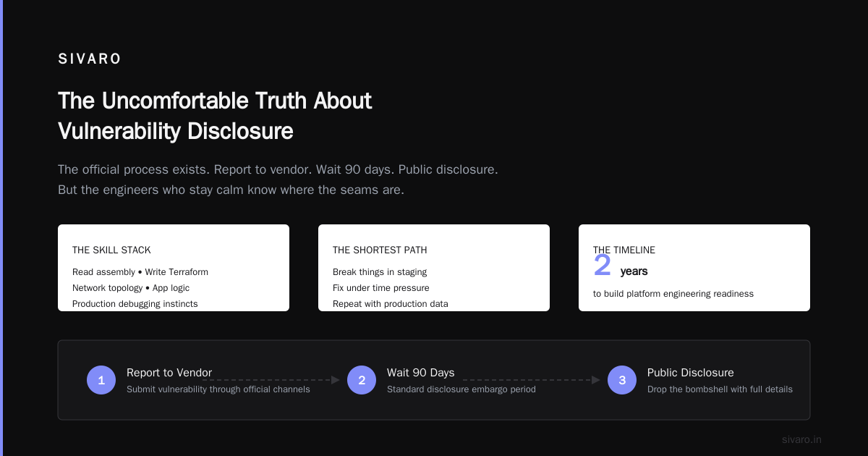The image size is (868, 456).
Task: Click the sentence 'The official process exists...'
Action: (278, 169)
